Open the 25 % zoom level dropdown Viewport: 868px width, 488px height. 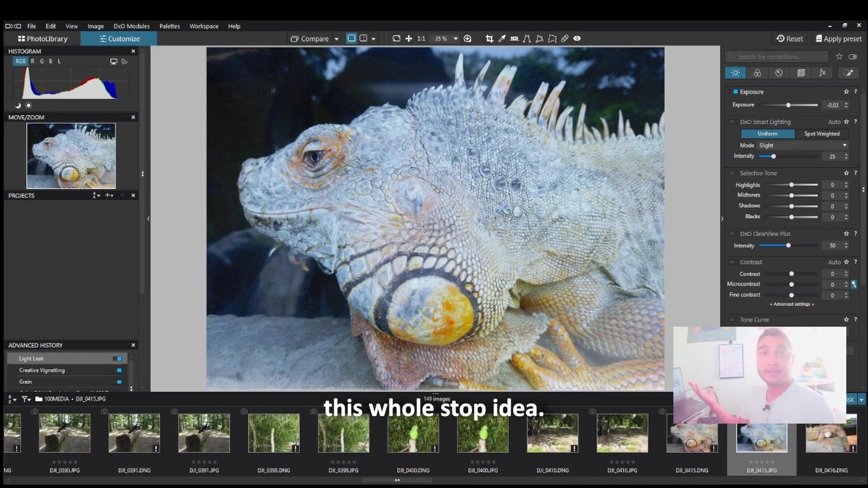click(x=456, y=38)
